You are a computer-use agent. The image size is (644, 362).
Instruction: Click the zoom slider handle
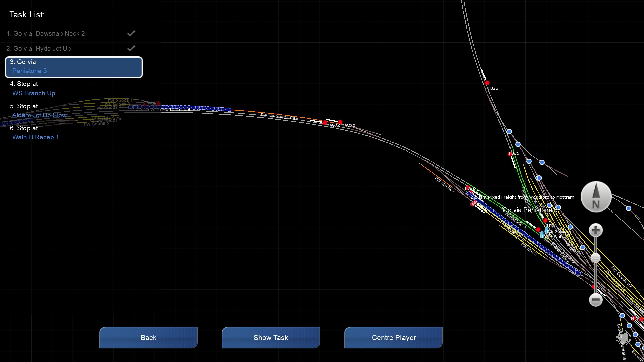(x=595, y=258)
